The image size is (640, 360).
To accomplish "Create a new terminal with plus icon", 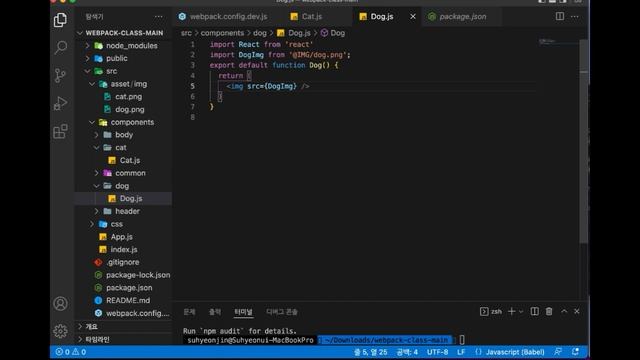I will (x=511, y=311).
